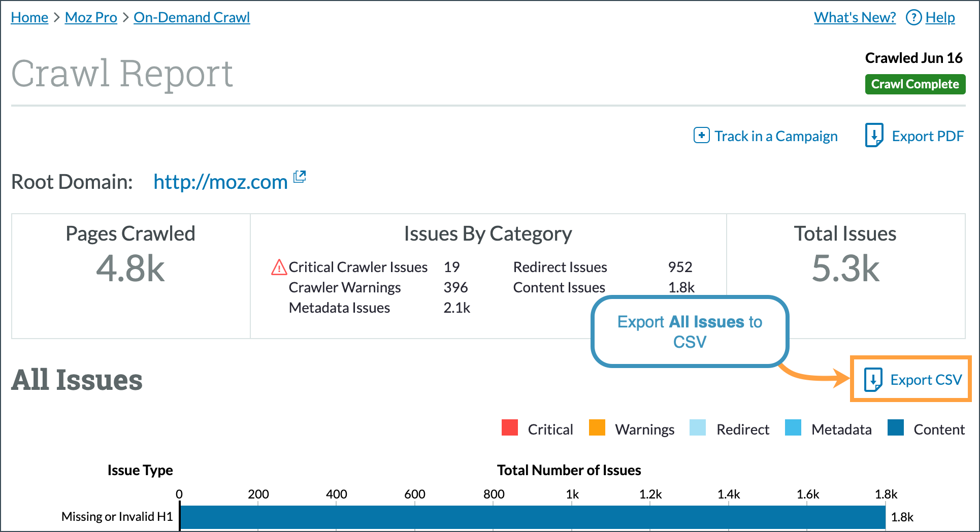
Task: Click the plus icon beside Track in a Campaign
Action: [701, 136]
